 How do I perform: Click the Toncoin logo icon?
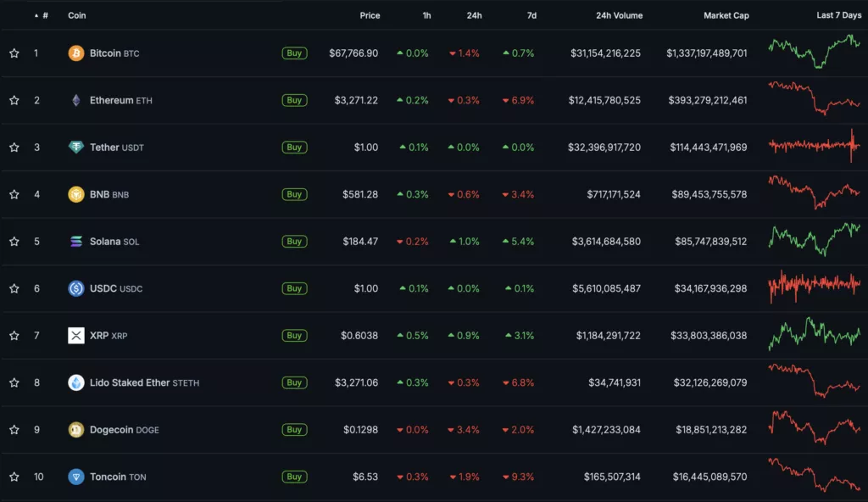click(x=76, y=477)
